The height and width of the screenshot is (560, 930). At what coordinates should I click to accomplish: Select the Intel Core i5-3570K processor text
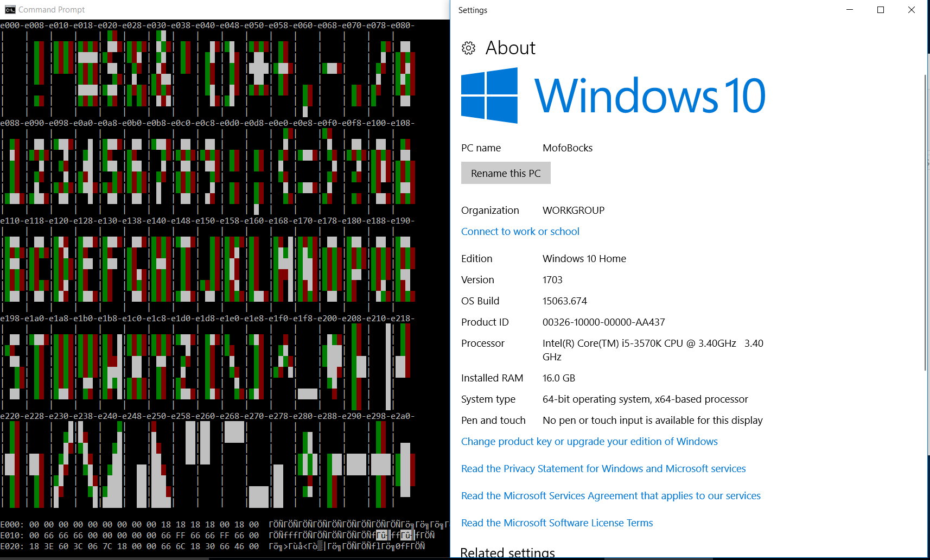(653, 350)
